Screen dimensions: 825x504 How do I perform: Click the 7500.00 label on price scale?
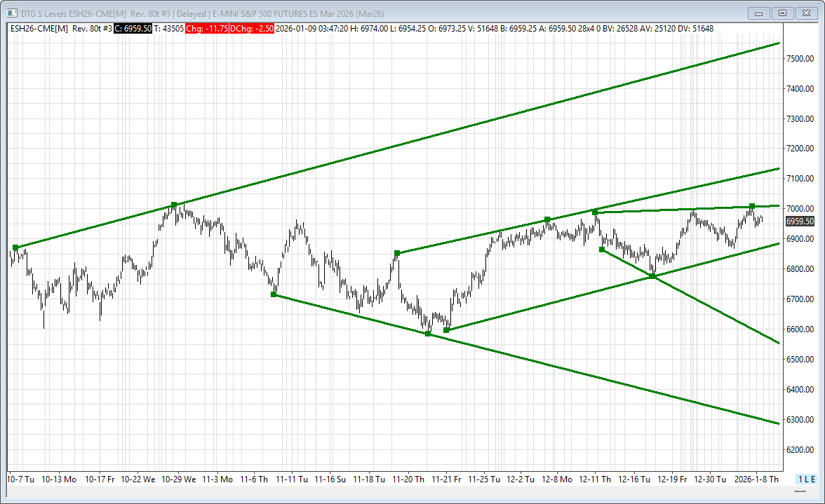tap(800, 59)
